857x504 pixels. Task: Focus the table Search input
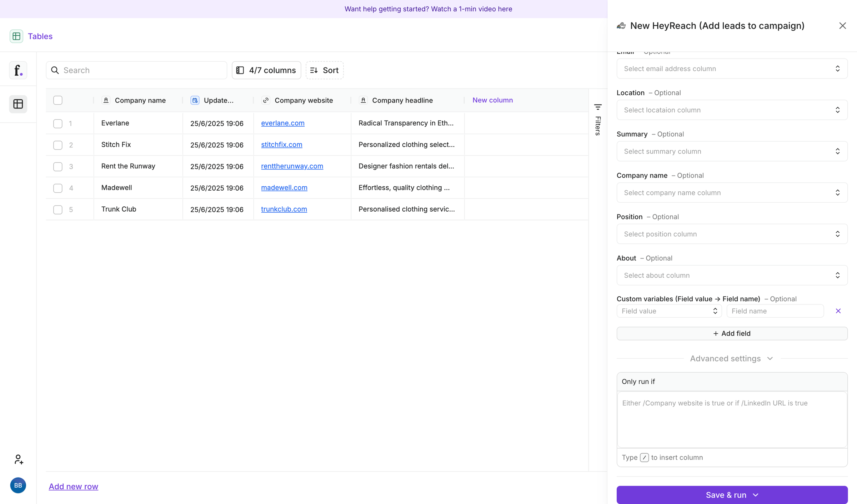click(136, 70)
